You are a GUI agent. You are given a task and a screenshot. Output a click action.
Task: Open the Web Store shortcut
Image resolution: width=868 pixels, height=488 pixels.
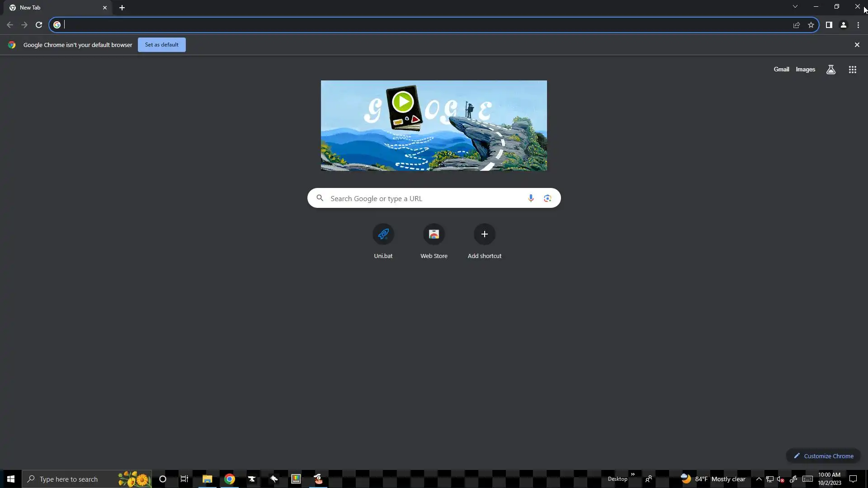434,235
